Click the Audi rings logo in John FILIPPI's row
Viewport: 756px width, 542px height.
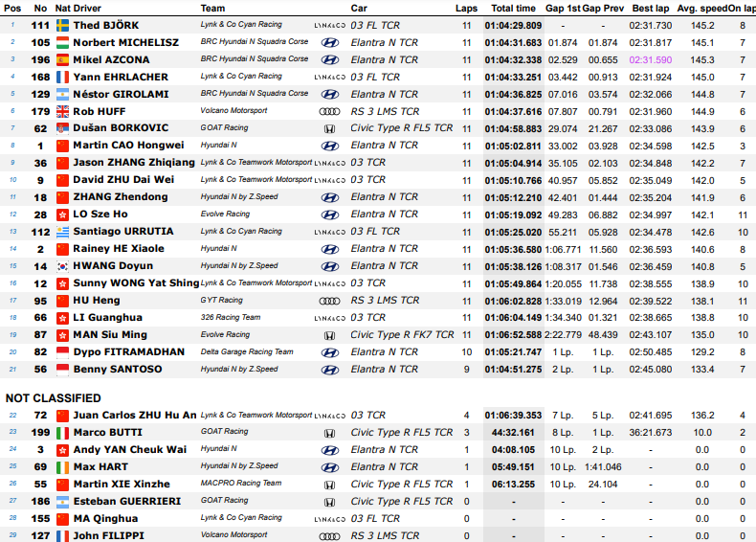330,536
